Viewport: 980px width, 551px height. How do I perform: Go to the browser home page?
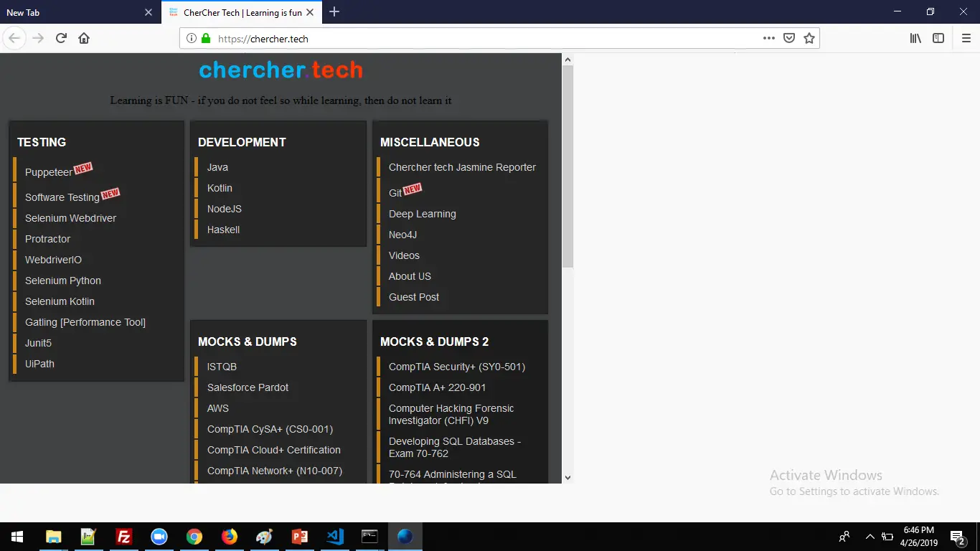click(84, 39)
